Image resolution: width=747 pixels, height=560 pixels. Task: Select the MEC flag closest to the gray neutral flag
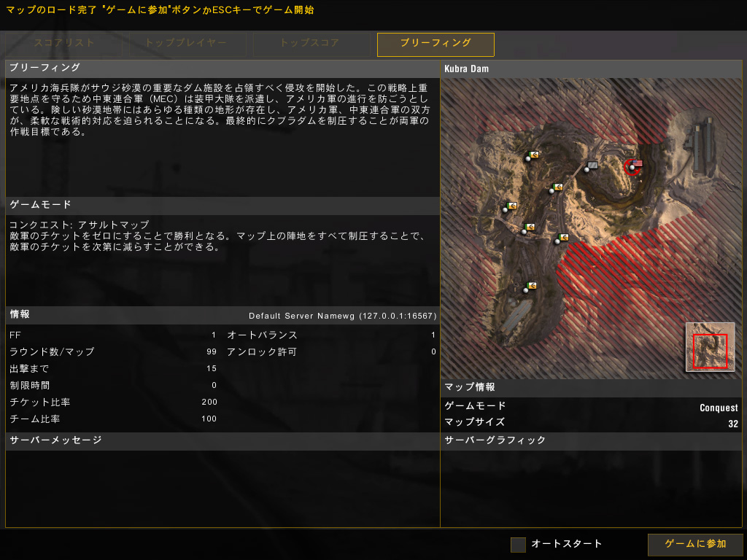pyautogui.click(x=555, y=188)
